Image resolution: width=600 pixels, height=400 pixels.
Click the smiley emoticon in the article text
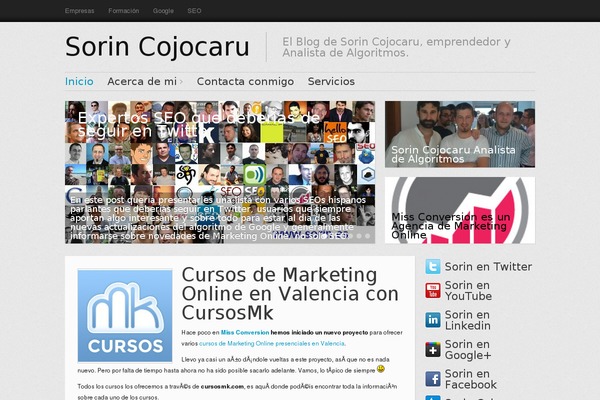[381, 369]
